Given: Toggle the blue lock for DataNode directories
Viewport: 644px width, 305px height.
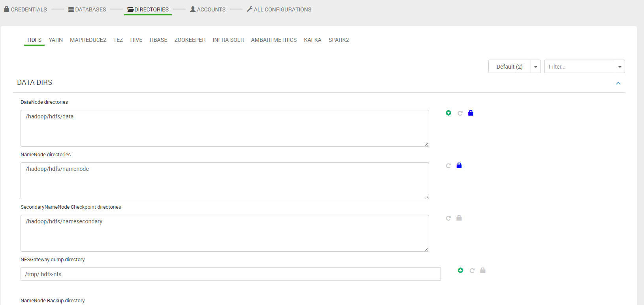Looking at the screenshot, I should click(x=471, y=113).
